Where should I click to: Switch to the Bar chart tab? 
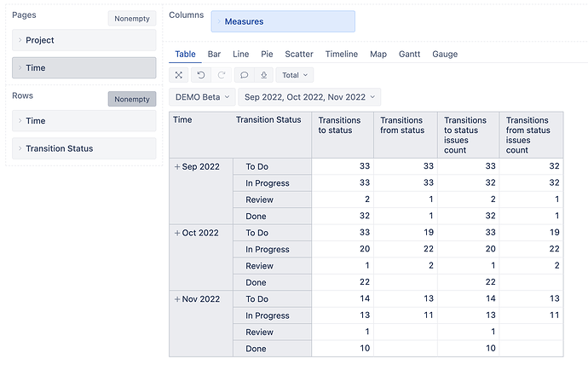(214, 54)
